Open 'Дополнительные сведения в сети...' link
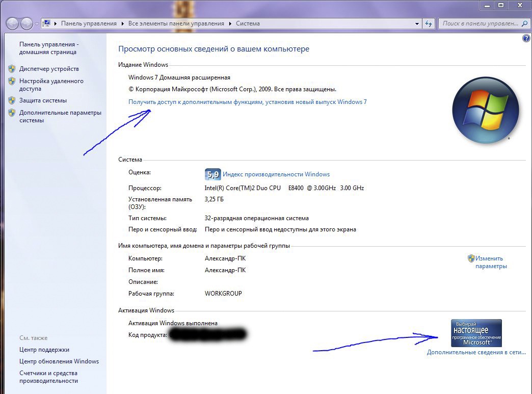The image size is (532, 394). [476, 352]
